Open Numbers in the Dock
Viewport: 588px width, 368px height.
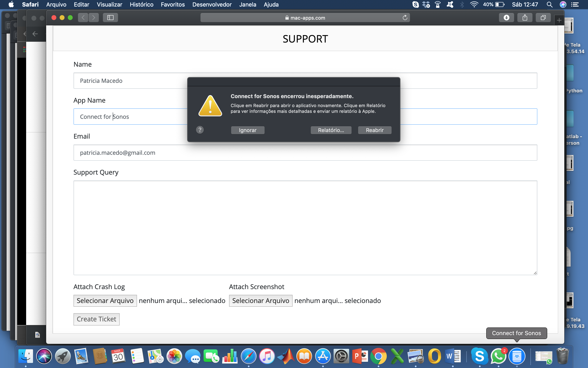230,356
